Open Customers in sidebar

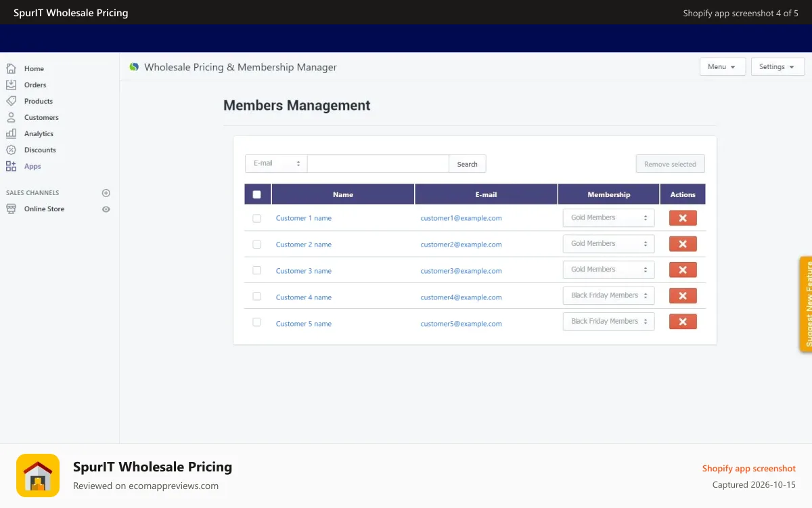point(41,117)
